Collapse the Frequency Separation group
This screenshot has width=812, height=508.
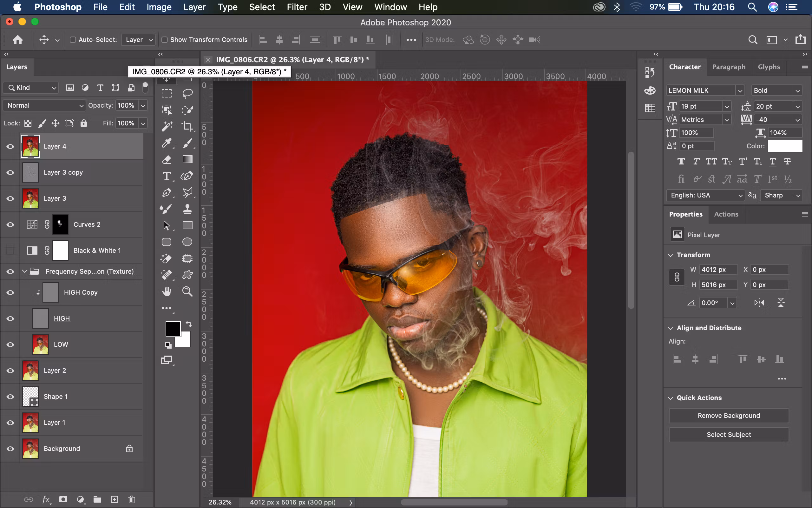(24, 271)
